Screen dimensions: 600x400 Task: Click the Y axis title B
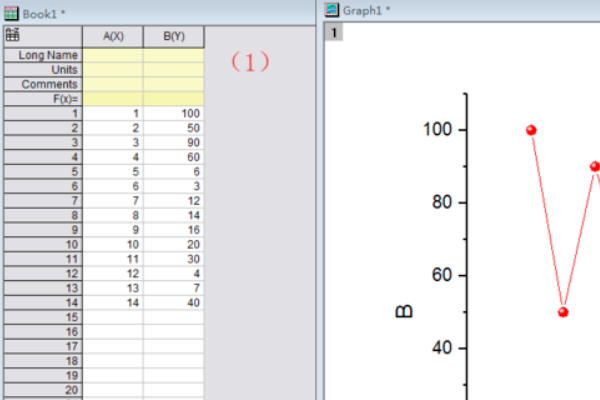tap(405, 311)
